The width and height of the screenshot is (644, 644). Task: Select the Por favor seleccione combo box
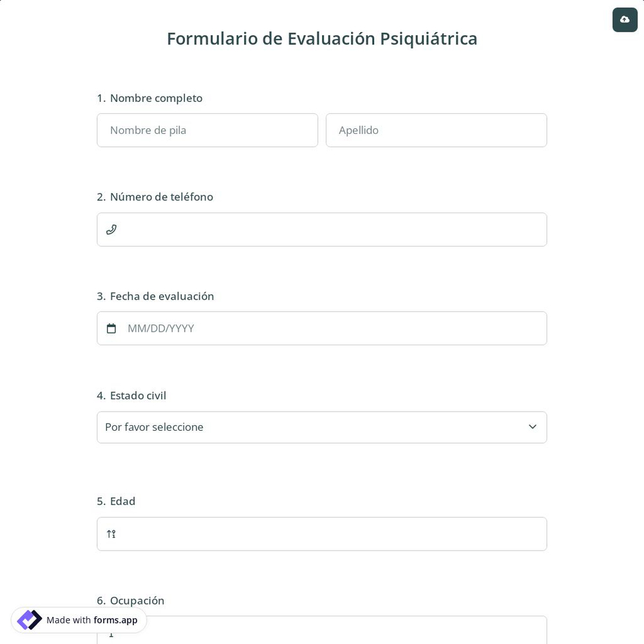point(322,427)
